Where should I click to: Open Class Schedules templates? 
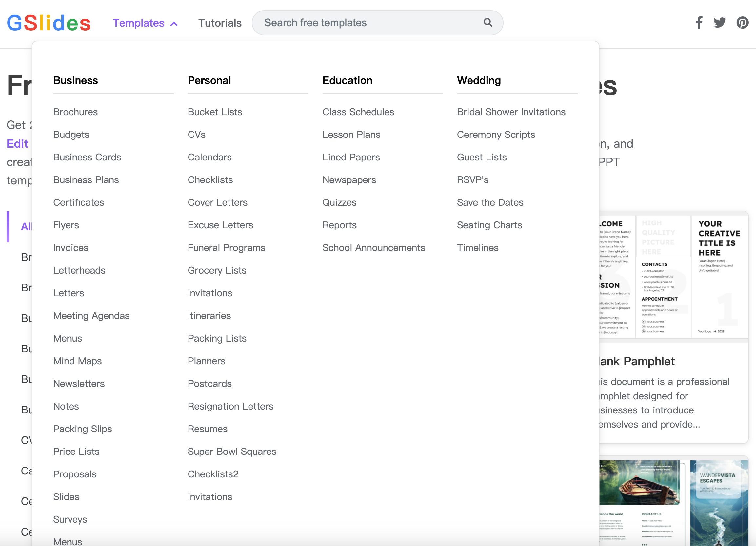pyautogui.click(x=358, y=112)
